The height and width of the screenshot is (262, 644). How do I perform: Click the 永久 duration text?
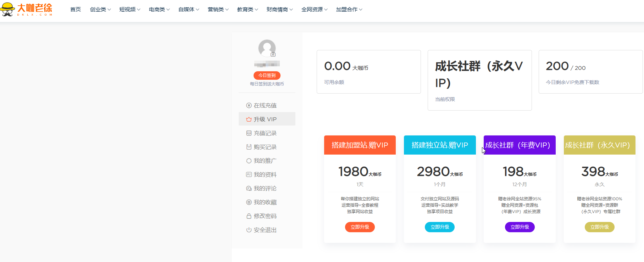[600, 184]
